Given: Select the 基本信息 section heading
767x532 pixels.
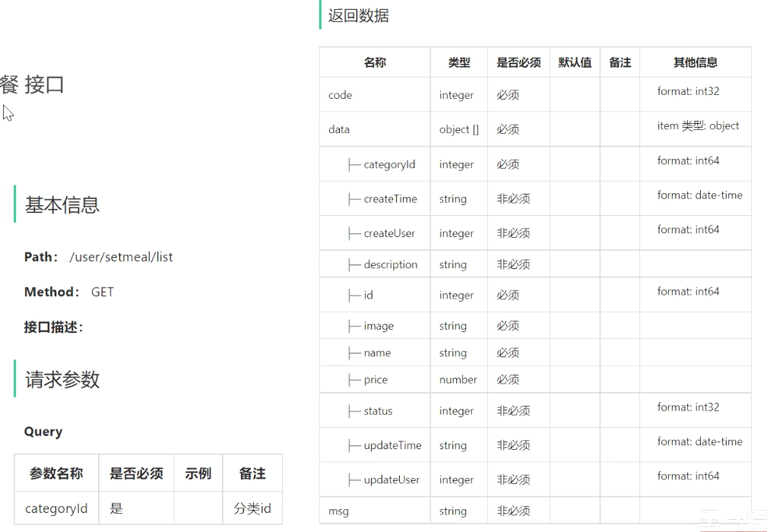Looking at the screenshot, I should [x=62, y=204].
